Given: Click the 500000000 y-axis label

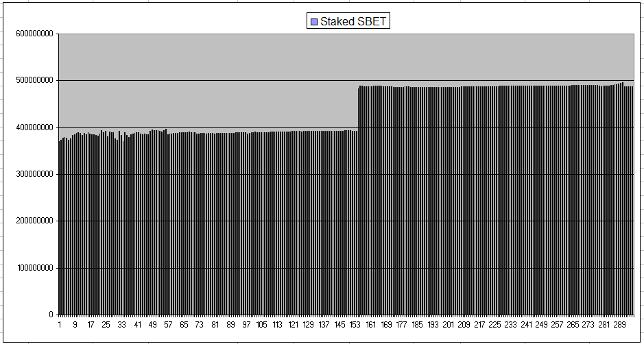Looking at the screenshot, I should (x=34, y=80).
